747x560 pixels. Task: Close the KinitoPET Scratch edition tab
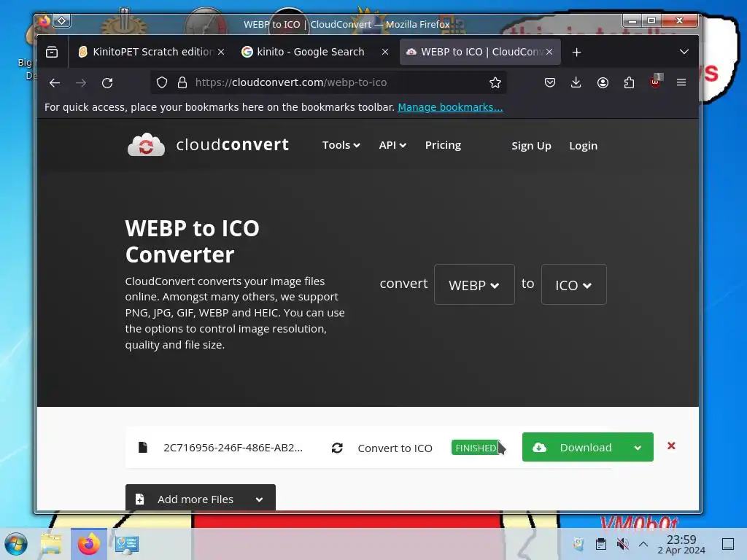tap(221, 52)
